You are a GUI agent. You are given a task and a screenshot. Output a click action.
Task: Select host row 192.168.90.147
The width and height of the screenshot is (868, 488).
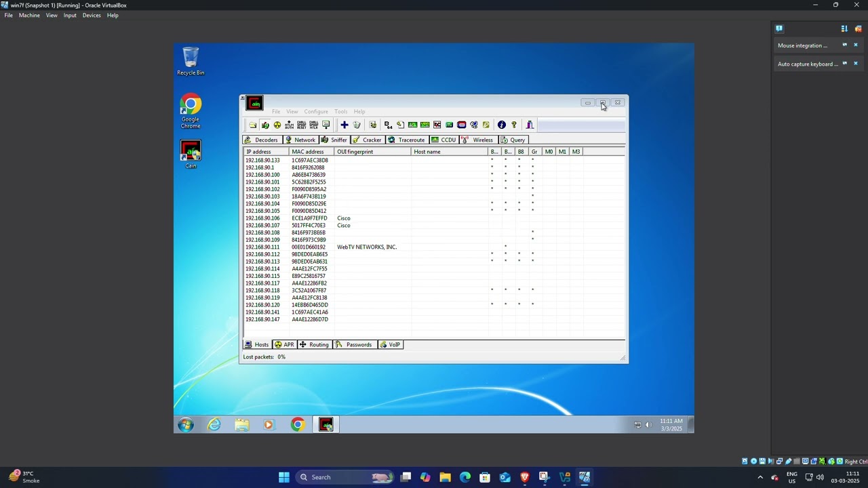click(434, 319)
